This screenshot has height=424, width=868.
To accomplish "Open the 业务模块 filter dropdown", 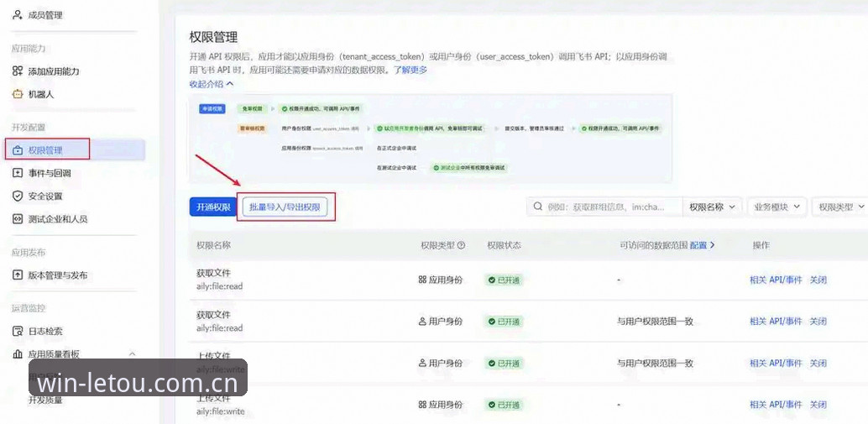I will (x=776, y=207).
